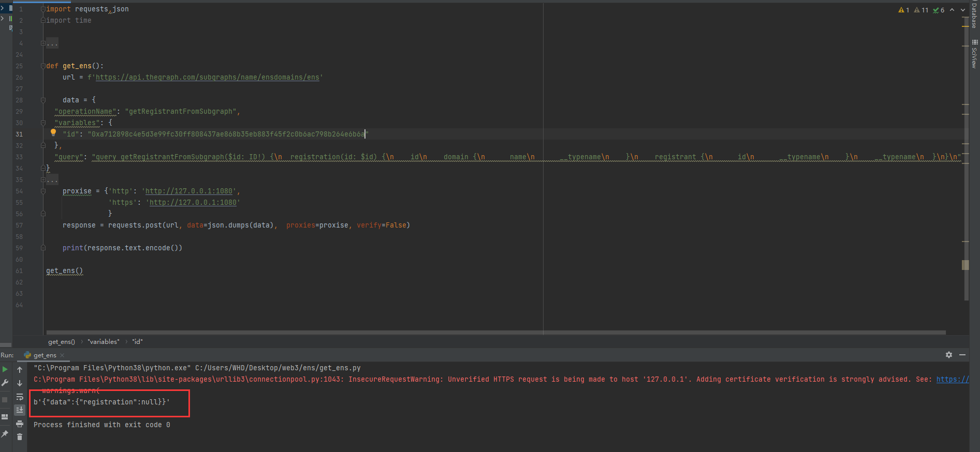Click the print console output icon
The image size is (980, 452).
click(20, 424)
